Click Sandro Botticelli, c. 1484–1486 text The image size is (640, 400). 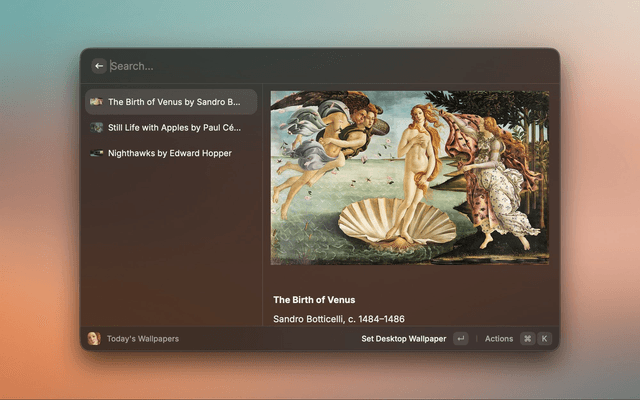(339, 319)
